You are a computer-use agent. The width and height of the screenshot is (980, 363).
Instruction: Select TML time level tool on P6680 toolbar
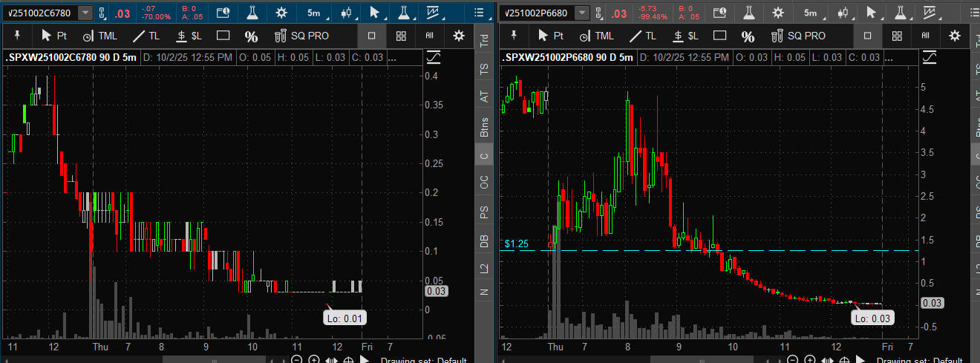596,35
